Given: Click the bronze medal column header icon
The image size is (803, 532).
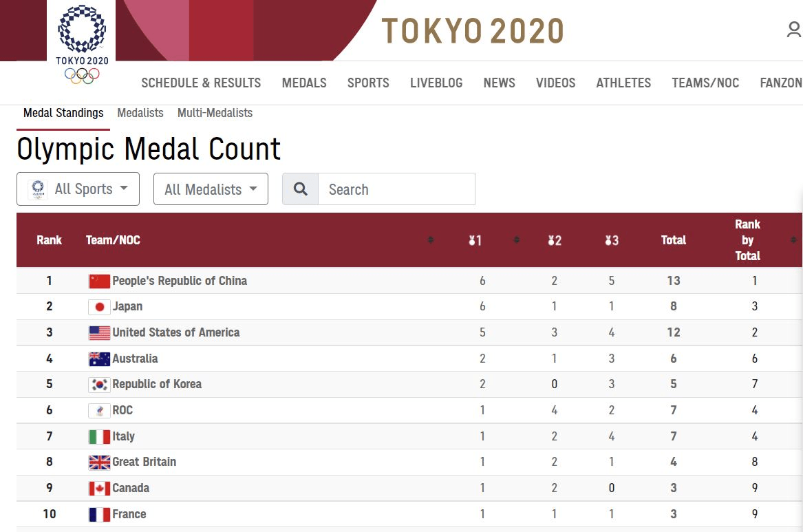Looking at the screenshot, I should 611,240.
